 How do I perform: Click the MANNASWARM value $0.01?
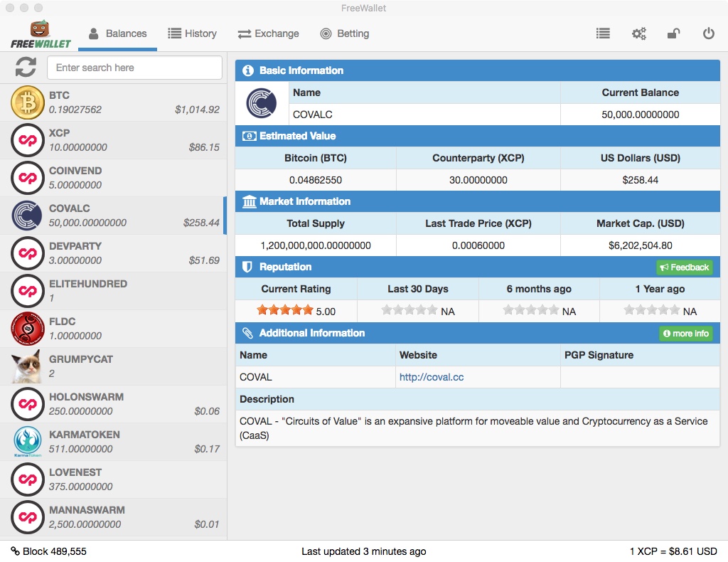point(207,524)
